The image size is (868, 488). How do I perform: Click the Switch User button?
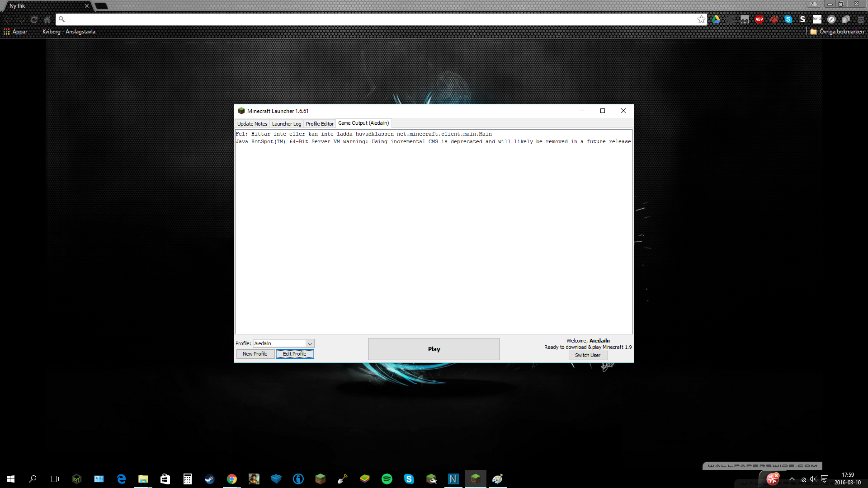(x=587, y=356)
